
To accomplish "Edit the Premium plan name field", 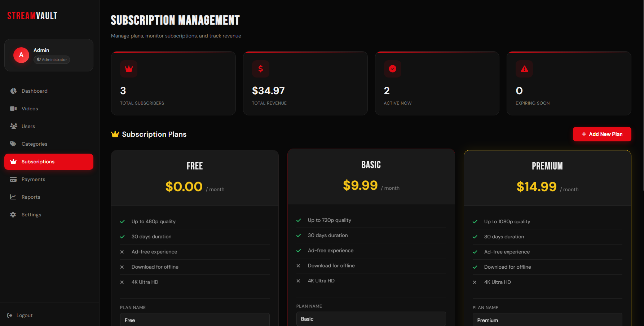I will tap(547, 320).
